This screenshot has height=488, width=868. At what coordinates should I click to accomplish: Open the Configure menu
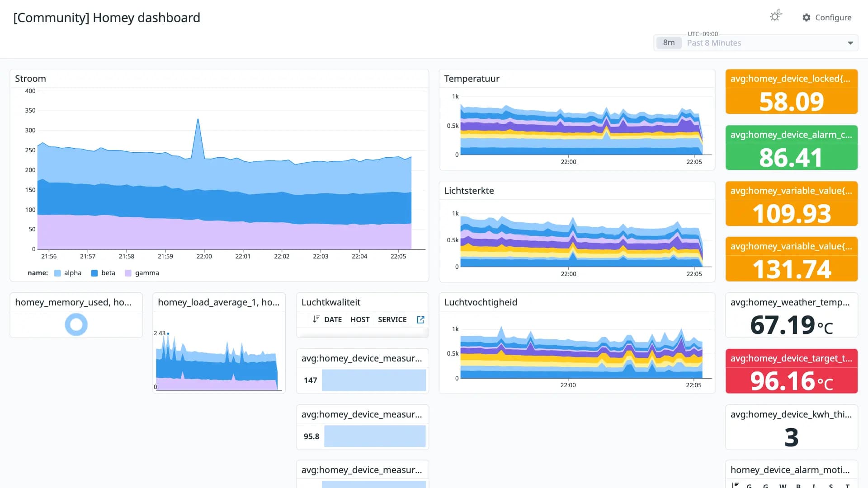827,18
